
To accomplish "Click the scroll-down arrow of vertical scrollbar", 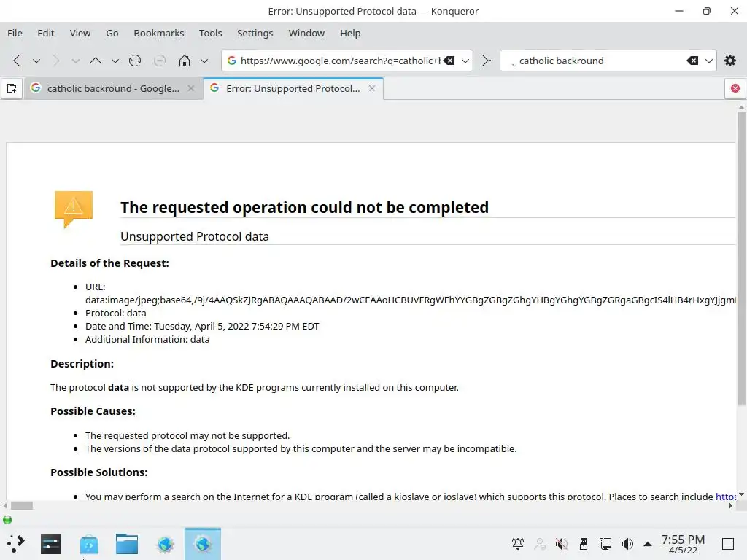I will [x=741, y=494].
